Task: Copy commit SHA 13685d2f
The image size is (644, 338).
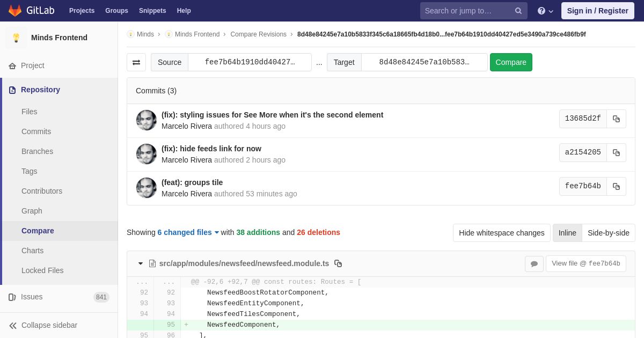Action: (616, 119)
